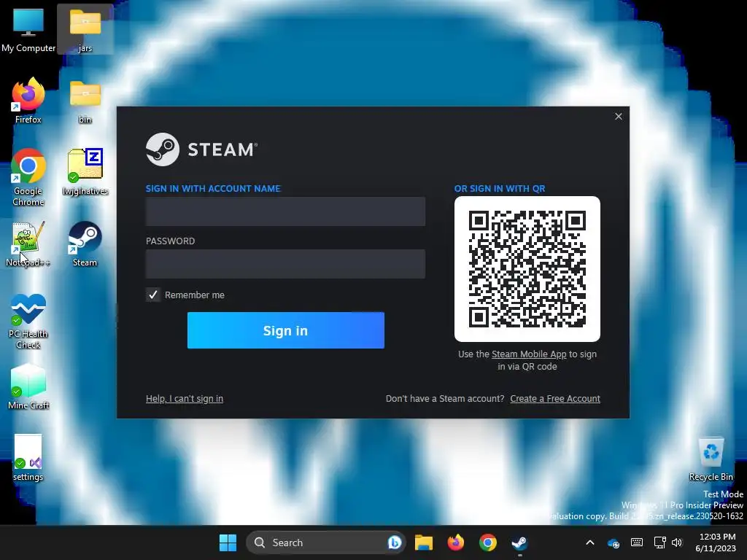Select the PC Health Check icon

pos(28,322)
